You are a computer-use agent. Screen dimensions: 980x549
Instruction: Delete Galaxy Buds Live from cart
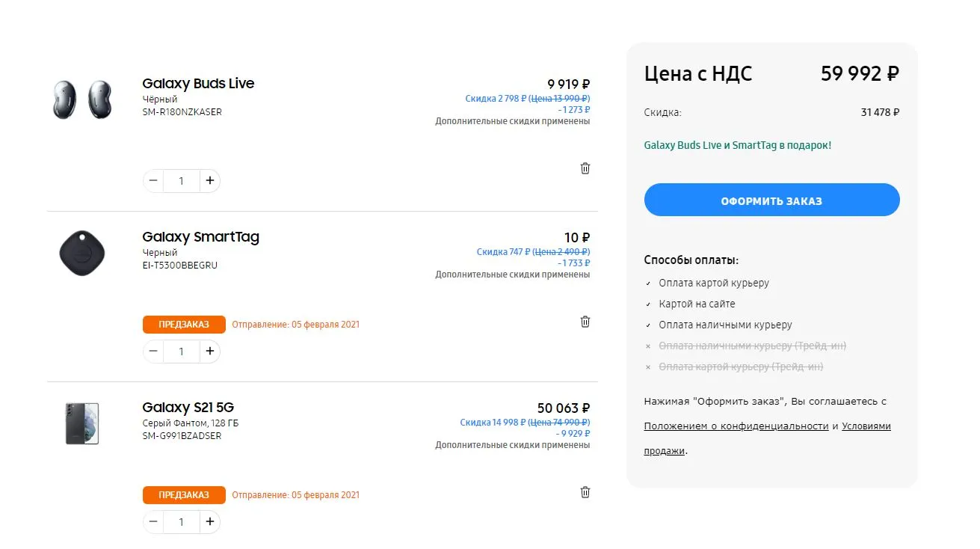pyautogui.click(x=585, y=168)
